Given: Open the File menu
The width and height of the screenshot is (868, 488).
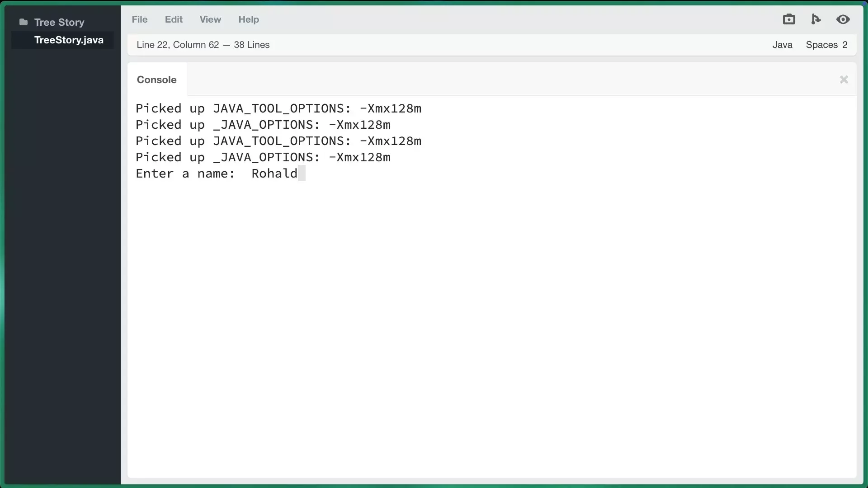Looking at the screenshot, I should click(x=140, y=19).
